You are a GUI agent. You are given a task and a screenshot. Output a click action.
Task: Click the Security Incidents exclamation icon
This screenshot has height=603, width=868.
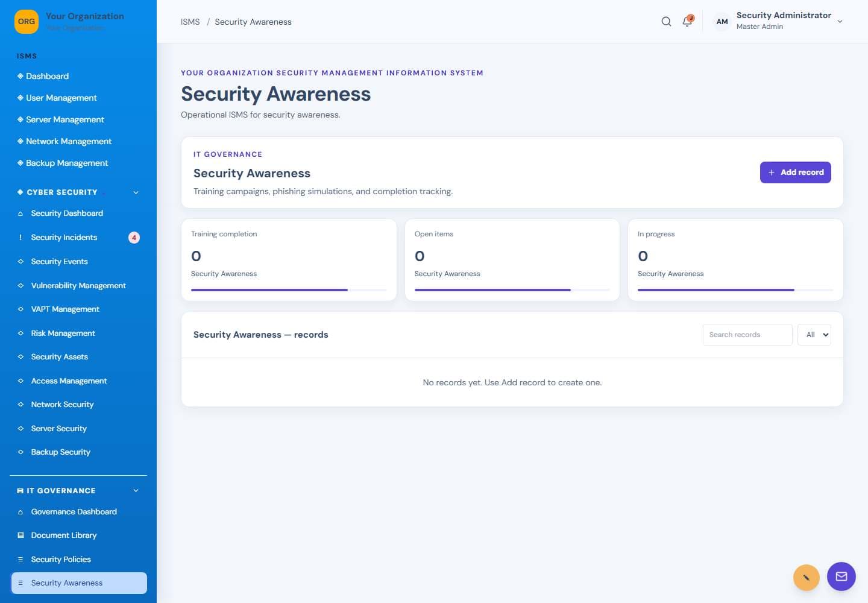pos(20,238)
